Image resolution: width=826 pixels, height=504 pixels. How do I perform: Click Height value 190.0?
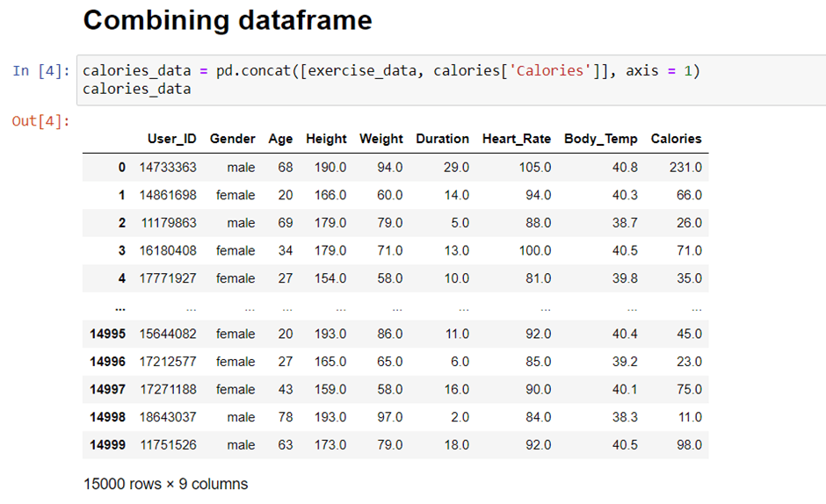click(x=330, y=168)
